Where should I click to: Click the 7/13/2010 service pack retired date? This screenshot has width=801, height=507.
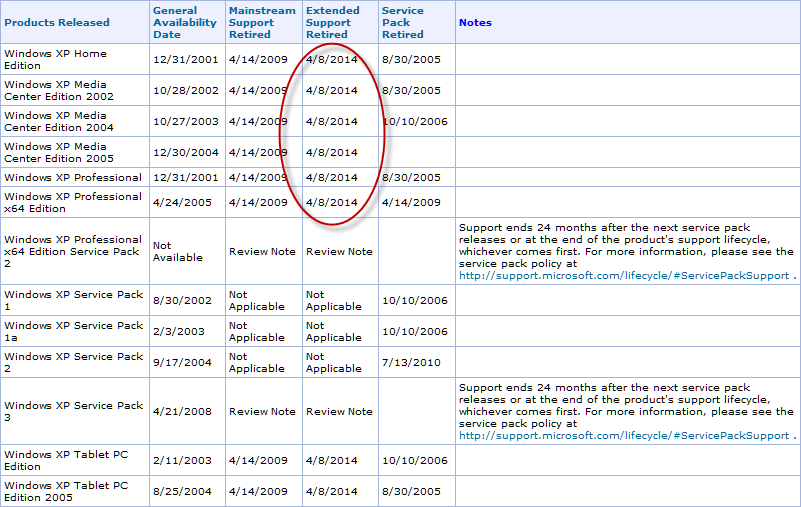click(411, 362)
